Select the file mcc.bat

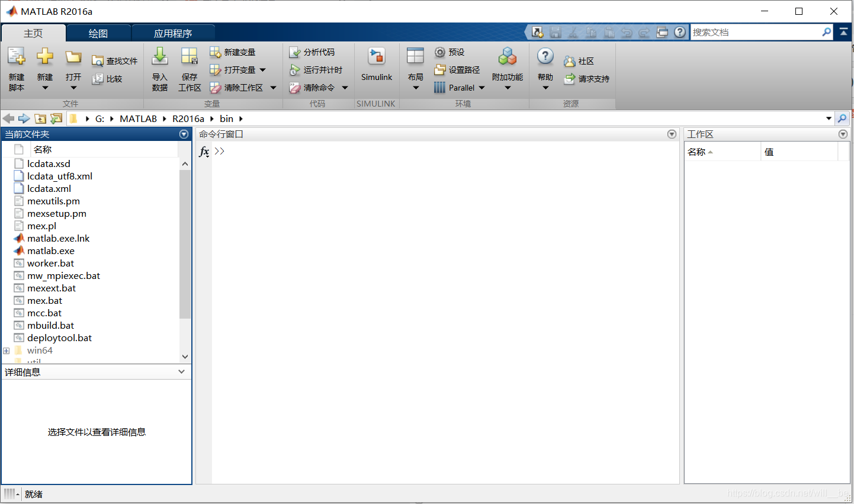click(x=44, y=313)
